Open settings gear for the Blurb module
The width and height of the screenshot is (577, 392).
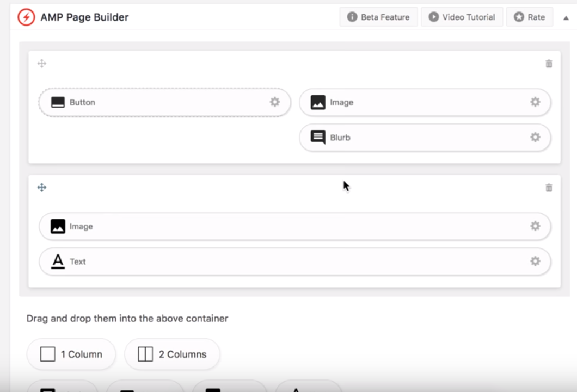(535, 137)
